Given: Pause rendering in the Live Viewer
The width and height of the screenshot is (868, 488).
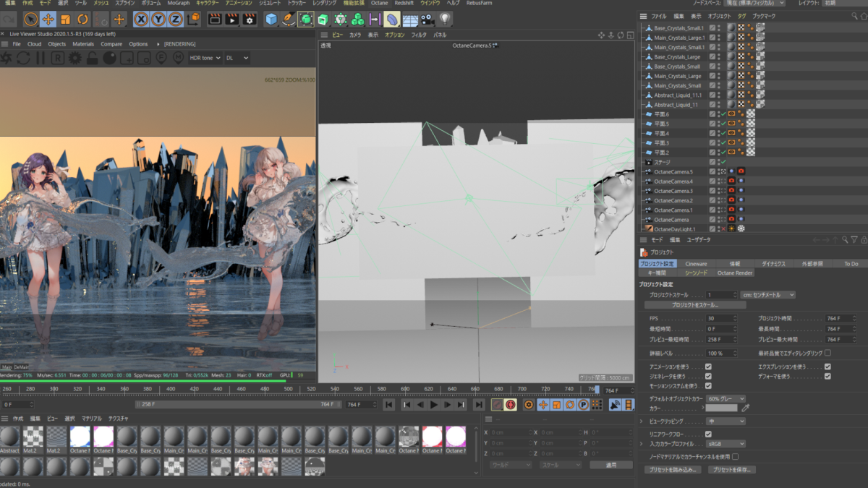Looking at the screenshot, I should (40, 58).
